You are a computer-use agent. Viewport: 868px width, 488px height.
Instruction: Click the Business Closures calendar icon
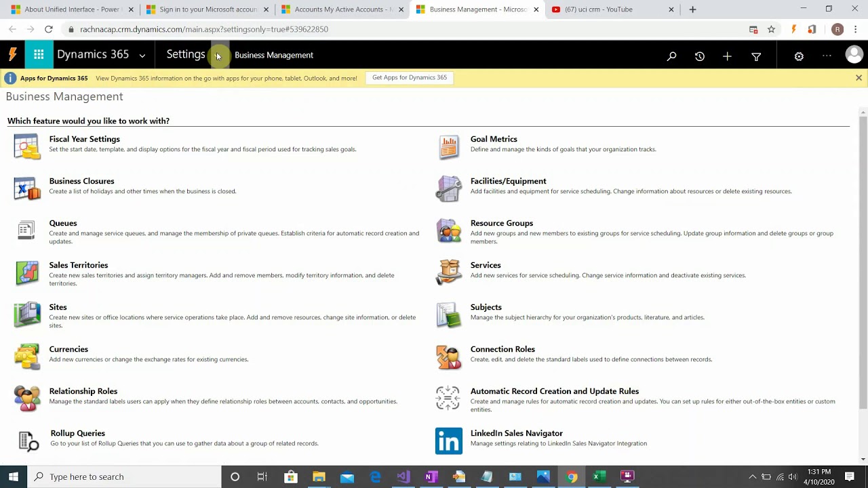(x=27, y=188)
